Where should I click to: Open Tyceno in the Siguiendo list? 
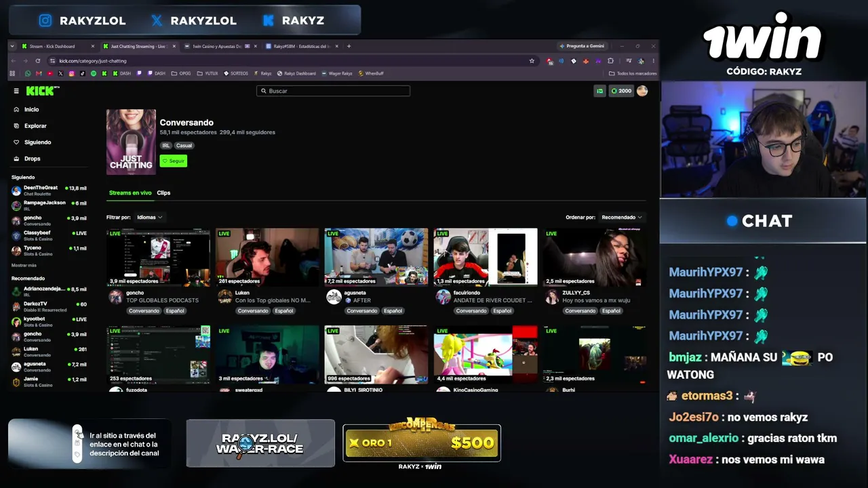click(49, 251)
